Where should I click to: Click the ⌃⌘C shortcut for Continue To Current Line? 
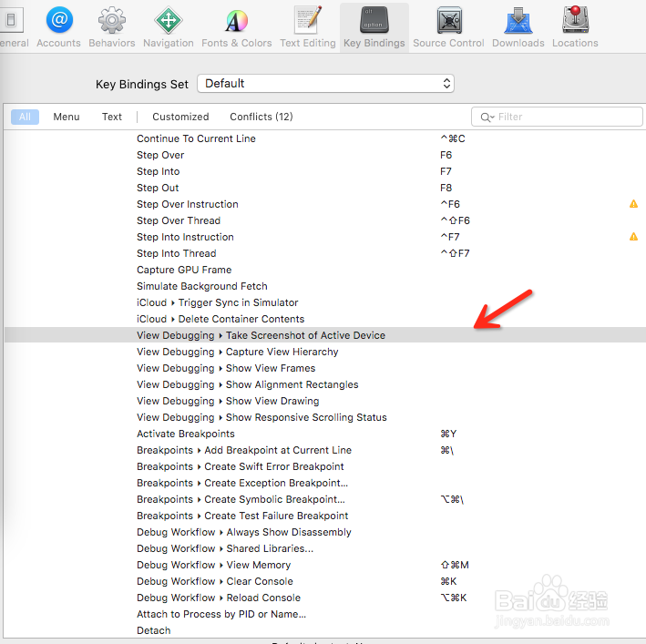tap(452, 138)
